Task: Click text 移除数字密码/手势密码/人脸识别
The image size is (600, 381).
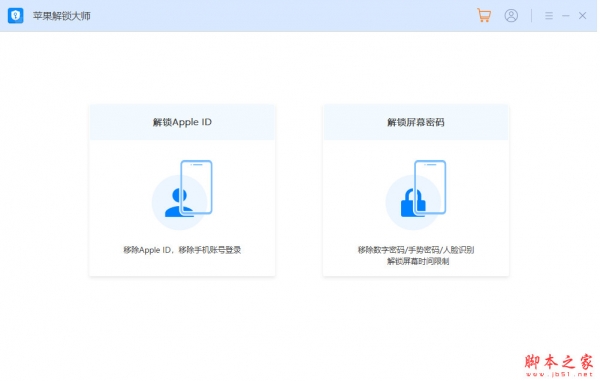Action: [416, 250]
